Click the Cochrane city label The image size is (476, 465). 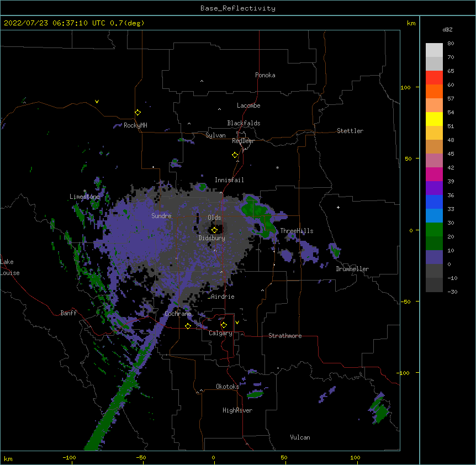tap(178, 314)
